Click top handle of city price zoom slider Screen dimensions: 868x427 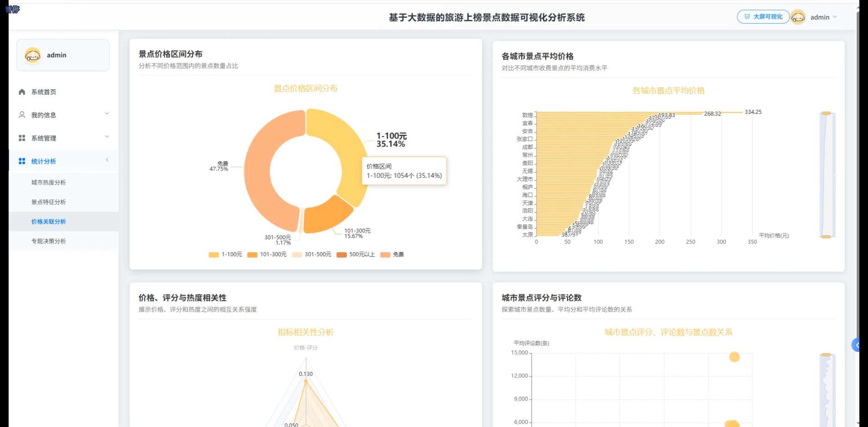pyautogui.click(x=826, y=113)
